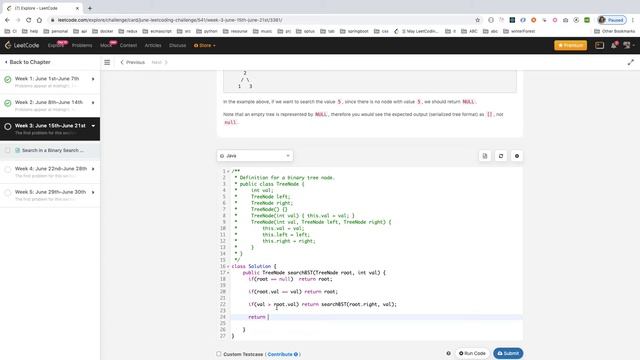Click Run Code button
This screenshot has height=360, width=640.
pos(472,353)
